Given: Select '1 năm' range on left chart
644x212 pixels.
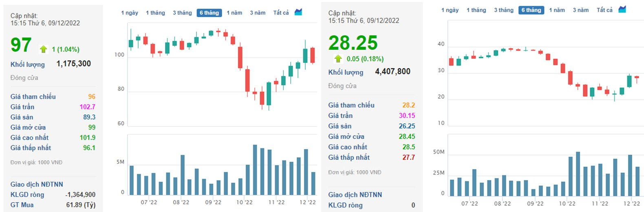Looking at the screenshot, I should point(234,13).
